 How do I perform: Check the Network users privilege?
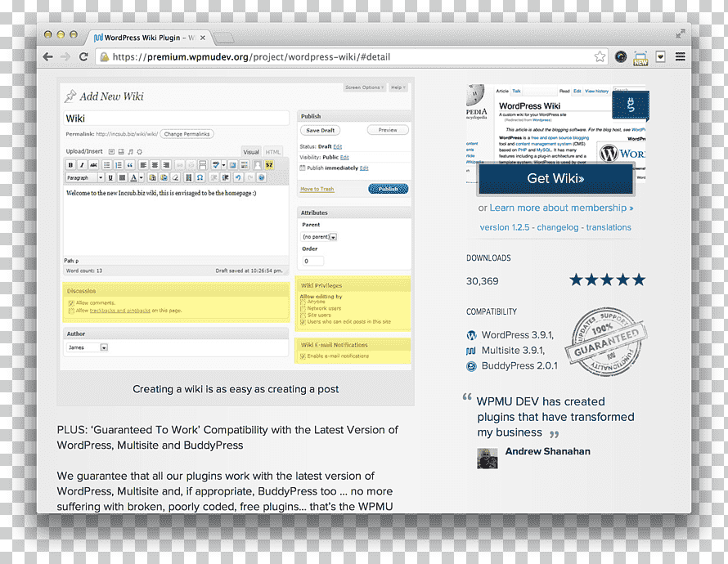click(303, 308)
